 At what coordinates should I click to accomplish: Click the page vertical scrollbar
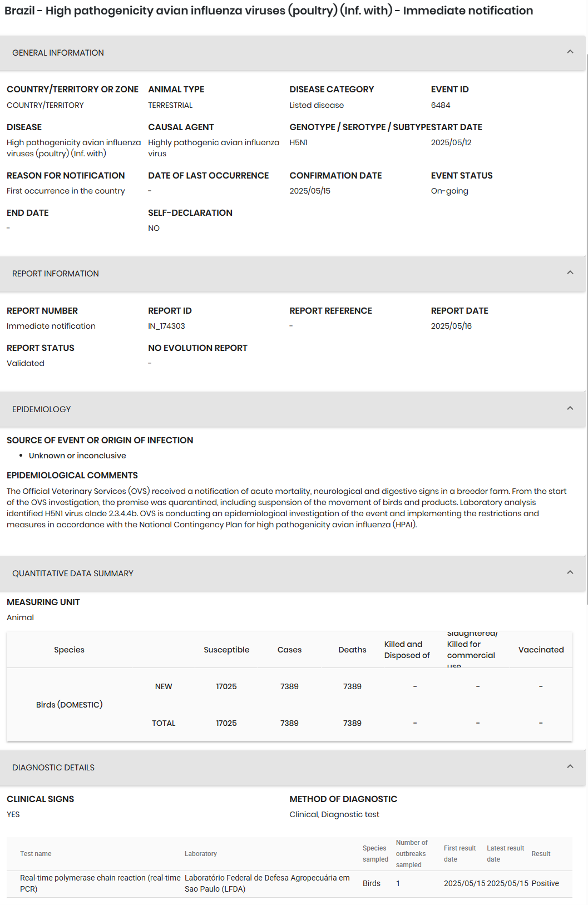(587, 328)
